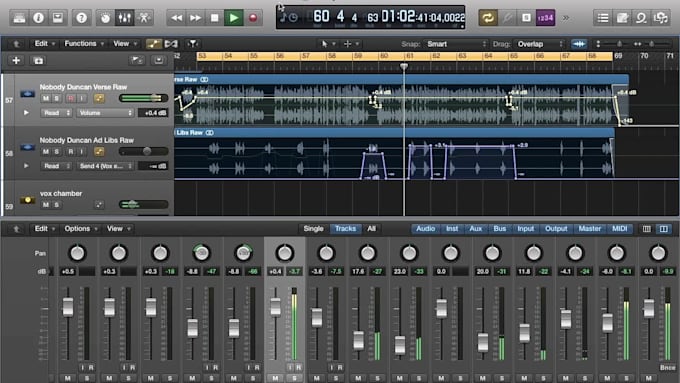Click the Ad Libs Raw automation toggle icon

pyautogui.click(x=99, y=151)
